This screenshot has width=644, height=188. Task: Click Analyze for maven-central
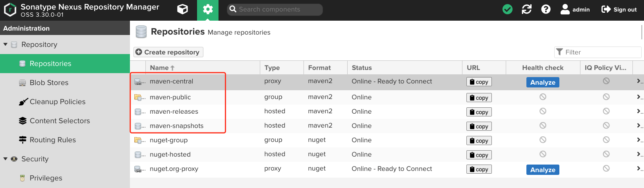coord(543,82)
